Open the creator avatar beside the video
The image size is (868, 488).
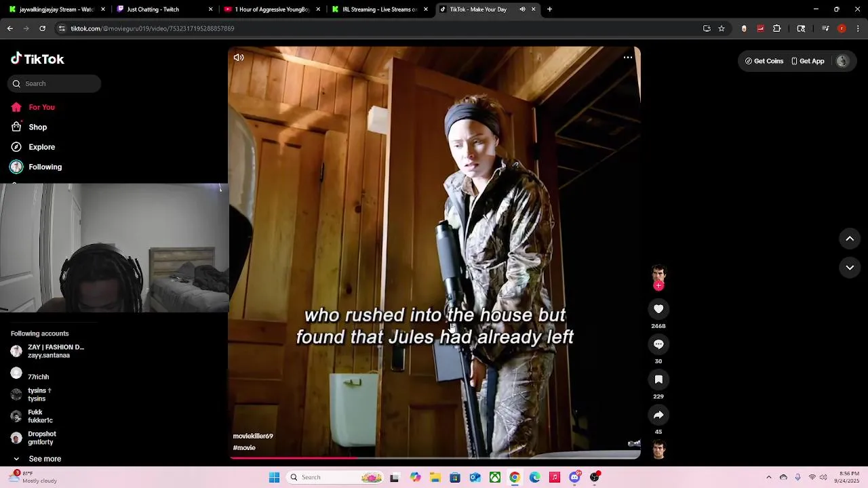coord(658,274)
